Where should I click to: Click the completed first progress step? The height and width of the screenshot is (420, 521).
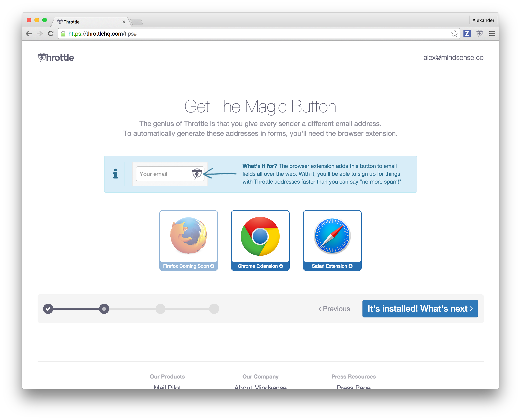(48, 309)
